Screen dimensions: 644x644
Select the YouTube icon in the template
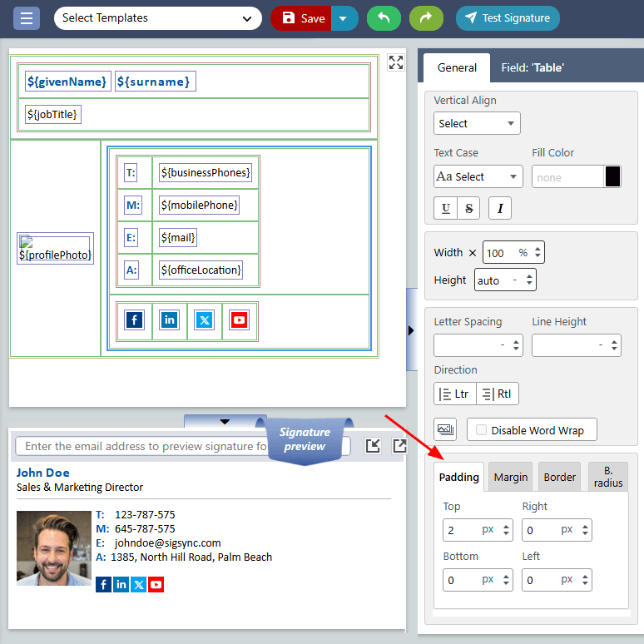click(x=240, y=320)
